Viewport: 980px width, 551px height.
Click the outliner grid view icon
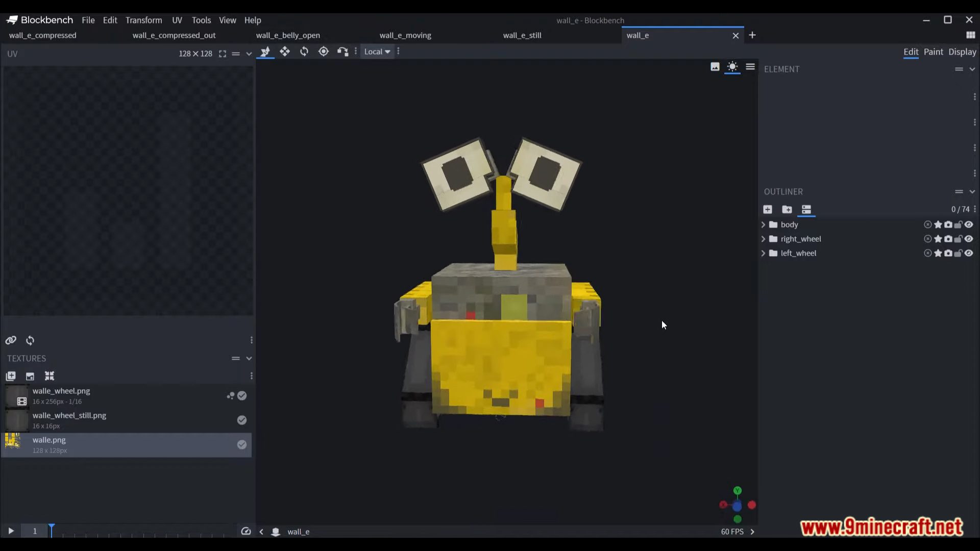(x=806, y=209)
